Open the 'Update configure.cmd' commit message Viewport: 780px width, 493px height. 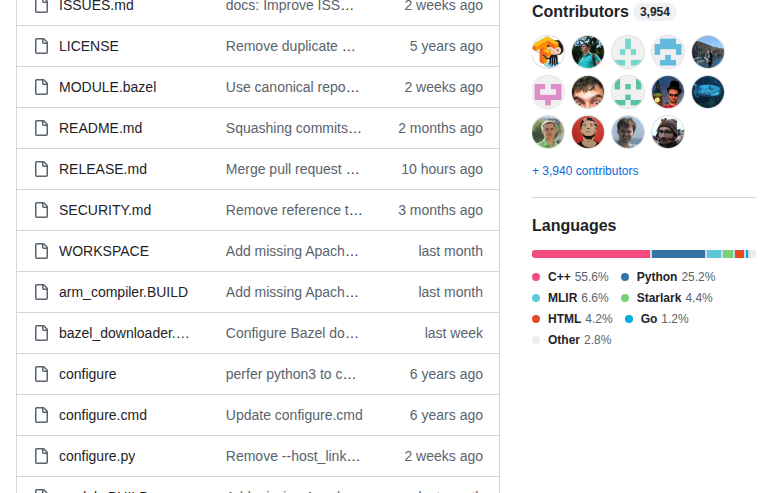[294, 415]
